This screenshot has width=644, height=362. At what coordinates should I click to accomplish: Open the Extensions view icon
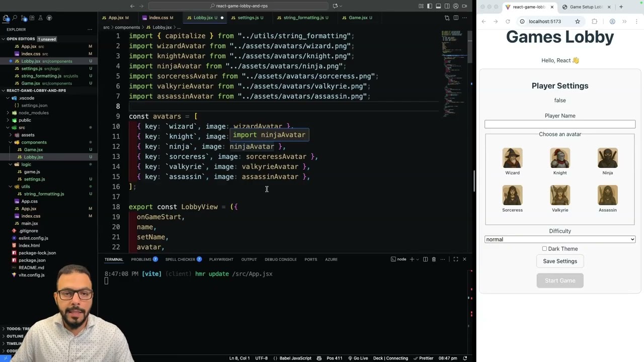(x=32, y=18)
